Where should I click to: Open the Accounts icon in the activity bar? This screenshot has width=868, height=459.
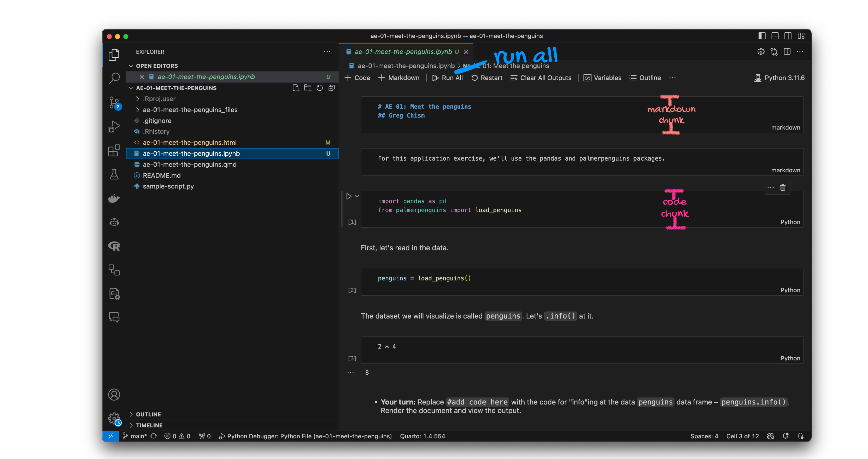click(x=114, y=395)
